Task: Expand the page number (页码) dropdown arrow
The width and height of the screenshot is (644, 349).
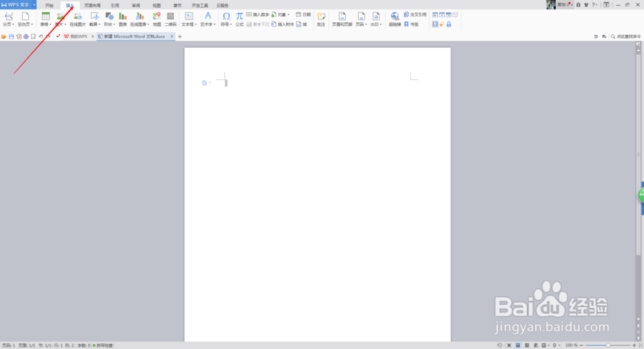Action: point(366,24)
